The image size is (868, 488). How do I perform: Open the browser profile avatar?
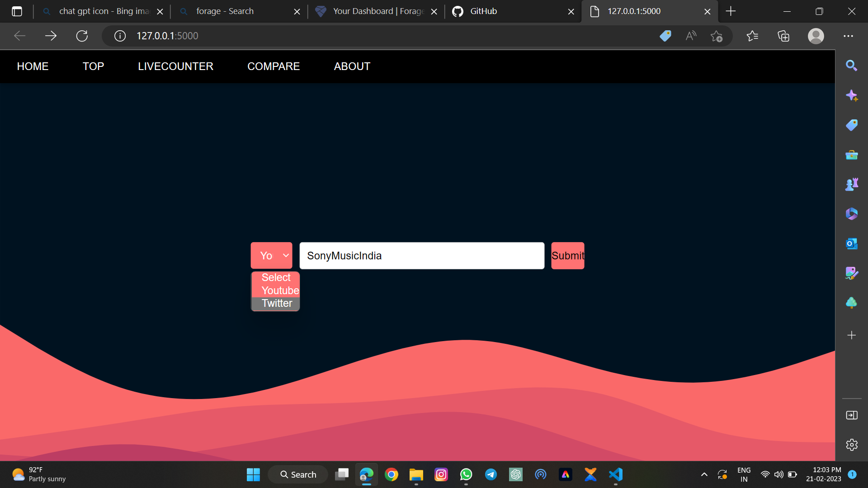816,36
